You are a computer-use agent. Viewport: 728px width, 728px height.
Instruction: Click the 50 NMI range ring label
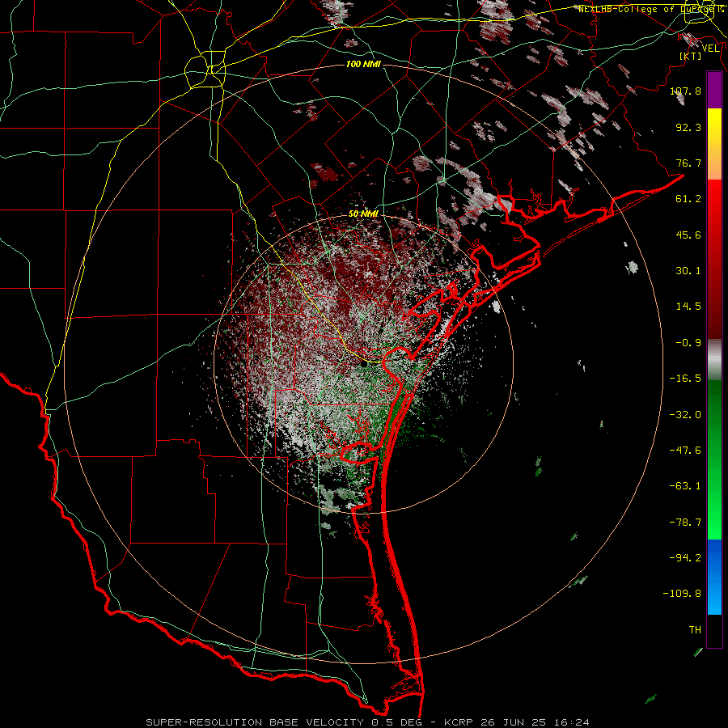[363, 214]
